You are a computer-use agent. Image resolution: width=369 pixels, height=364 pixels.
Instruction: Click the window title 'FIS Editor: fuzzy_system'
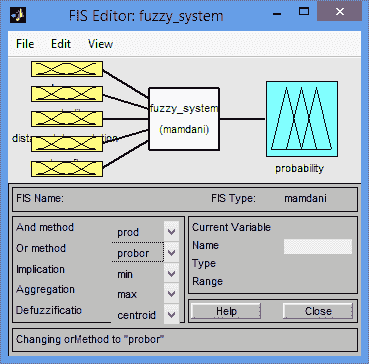146,15
